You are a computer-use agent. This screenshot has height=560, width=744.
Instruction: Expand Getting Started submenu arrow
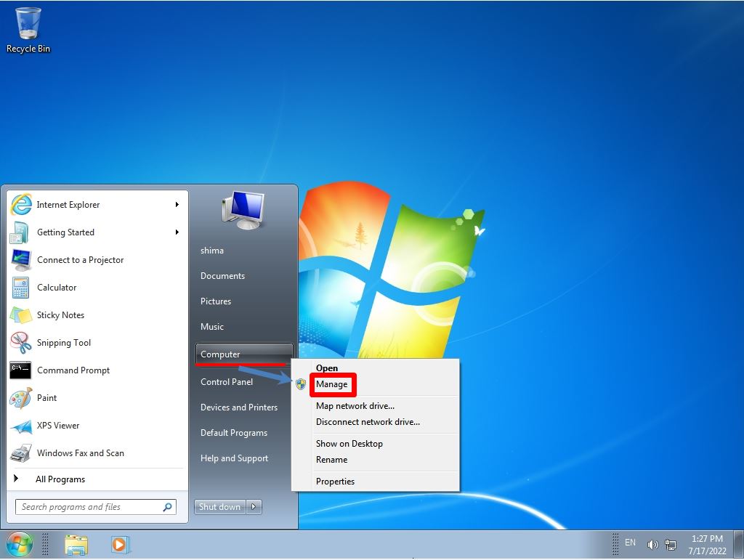[x=177, y=232]
